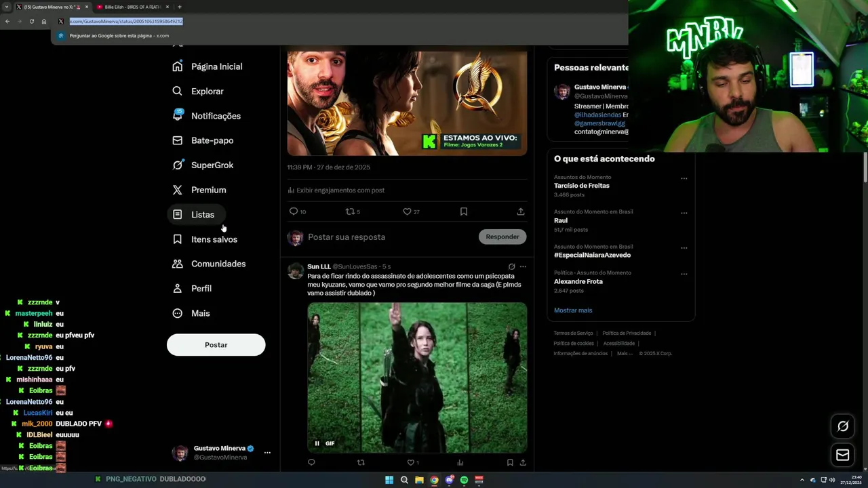This screenshot has height=488, width=868.
Task: Open SuperGrok in the sidebar
Action: click(203, 165)
